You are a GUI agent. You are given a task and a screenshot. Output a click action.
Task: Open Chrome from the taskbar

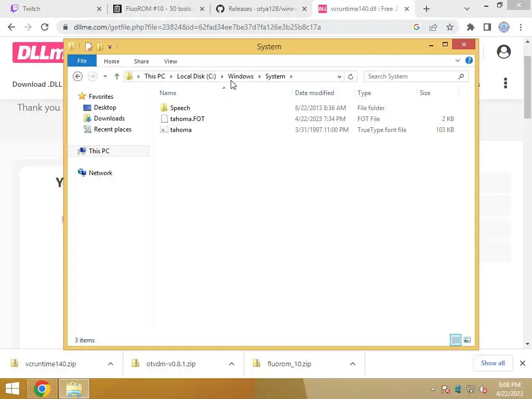[42, 389]
